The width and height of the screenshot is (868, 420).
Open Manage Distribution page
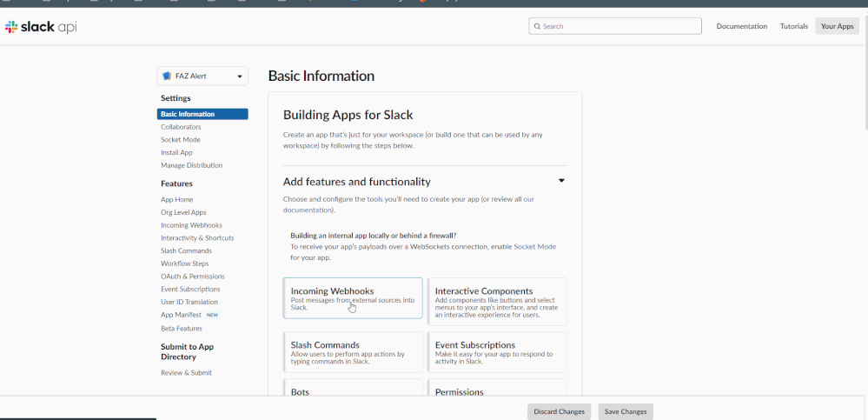[191, 165]
